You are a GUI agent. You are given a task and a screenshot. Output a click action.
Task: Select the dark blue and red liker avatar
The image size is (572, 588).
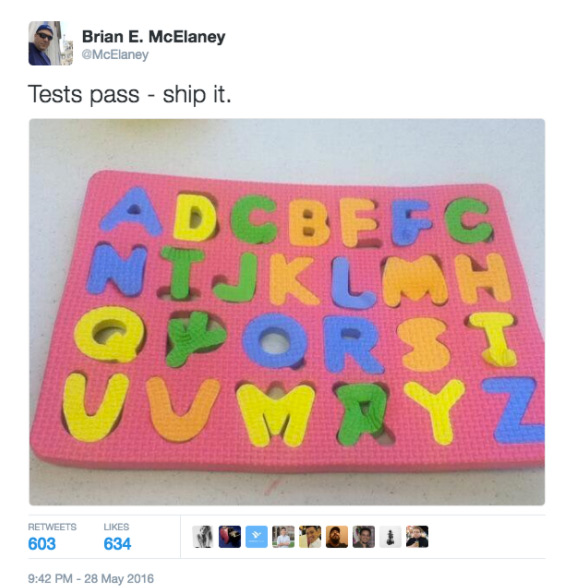click(230, 537)
